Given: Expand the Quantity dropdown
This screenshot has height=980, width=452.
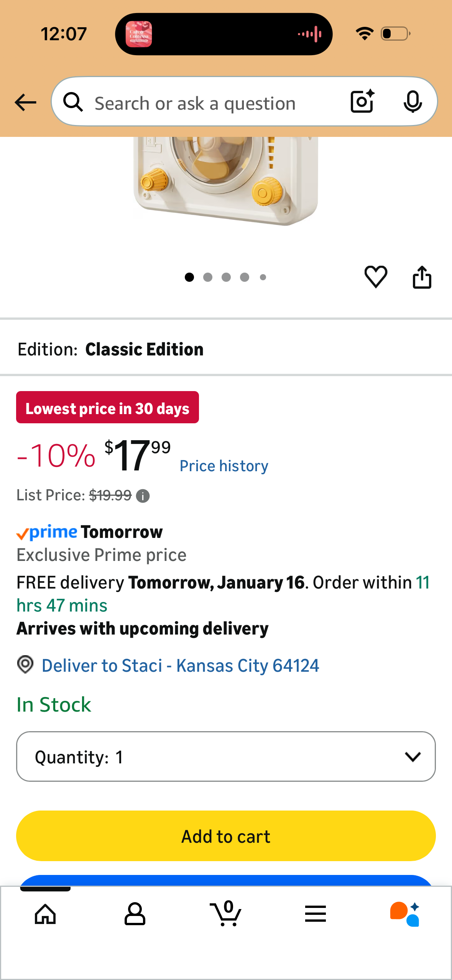Looking at the screenshot, I should [x=226, y=756].
